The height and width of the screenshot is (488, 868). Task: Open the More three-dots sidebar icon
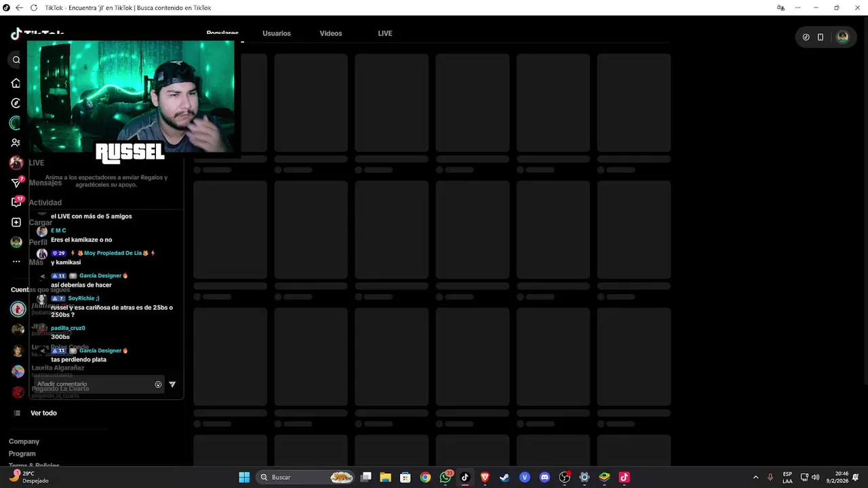(16, 262)
